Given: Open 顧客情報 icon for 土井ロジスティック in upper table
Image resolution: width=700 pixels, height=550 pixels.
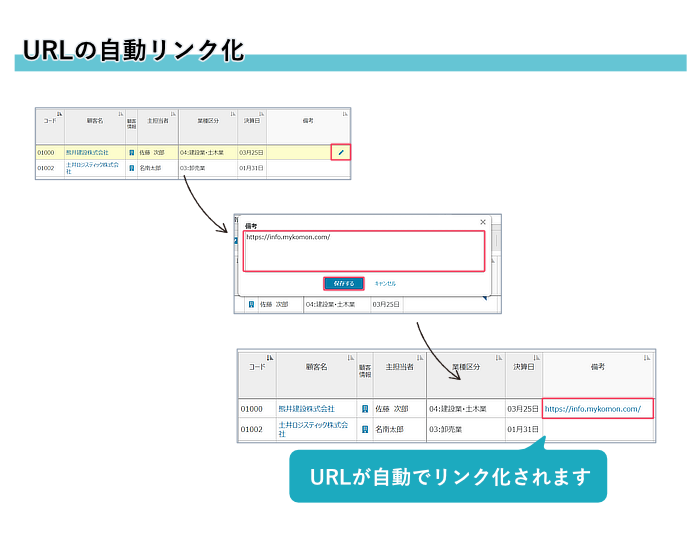Looking at the screenshot, I should (131, 169).
